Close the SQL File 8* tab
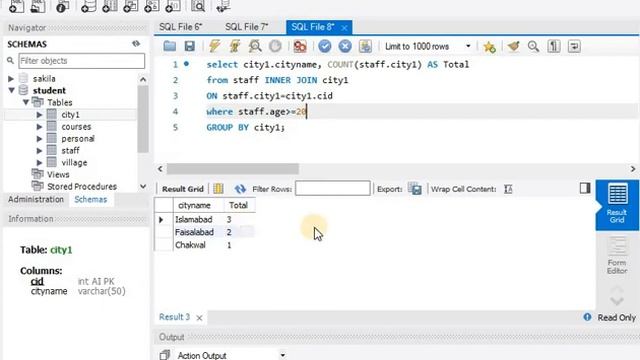 click(x=344, y=28)
